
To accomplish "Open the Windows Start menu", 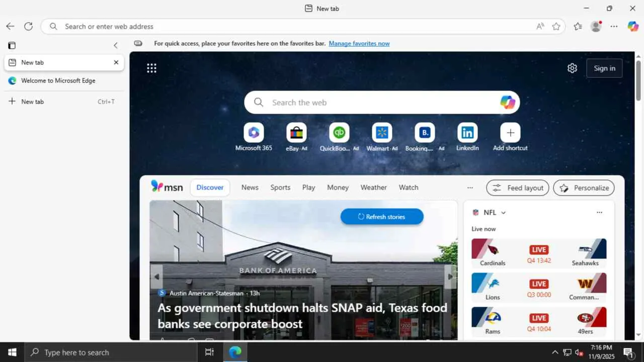I will [12, 352].
